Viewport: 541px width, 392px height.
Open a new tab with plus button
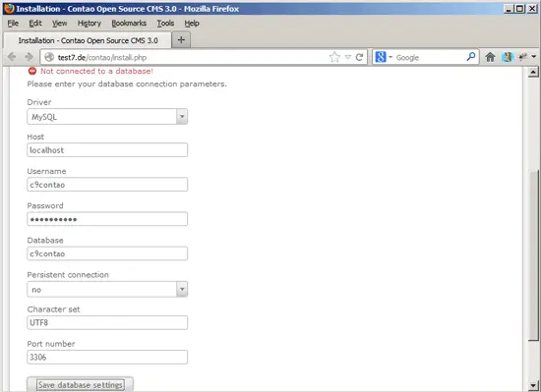pos(181,40)
